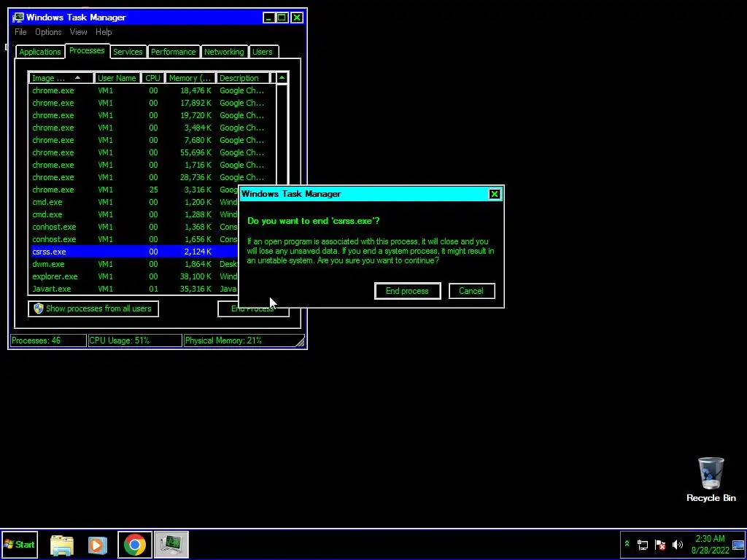Select the chrome.exe row using 28,736 K
This screenshot has width=747, height=560.
coord(152,178)
